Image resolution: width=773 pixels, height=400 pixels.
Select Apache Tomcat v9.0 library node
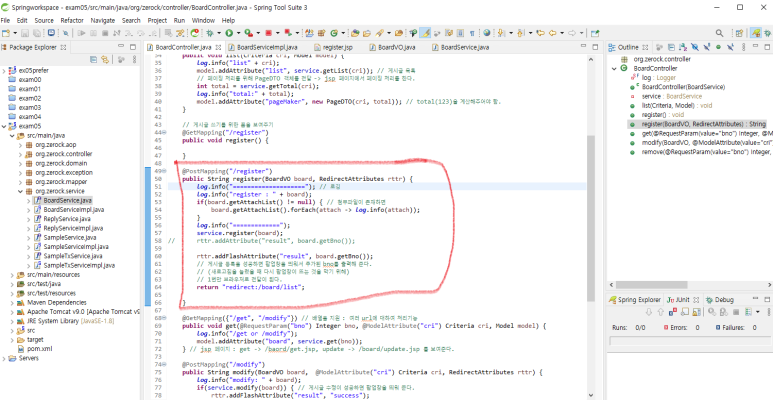(x=79, y=312)
